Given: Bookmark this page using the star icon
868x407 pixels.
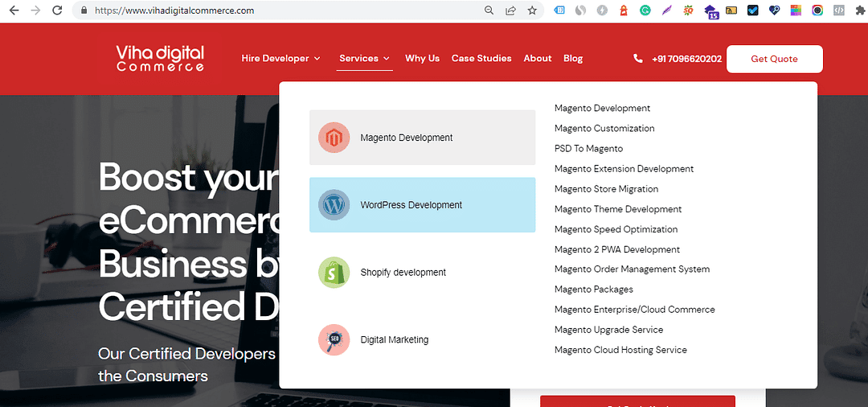Looking at the screenshot, I should (532, 10).
